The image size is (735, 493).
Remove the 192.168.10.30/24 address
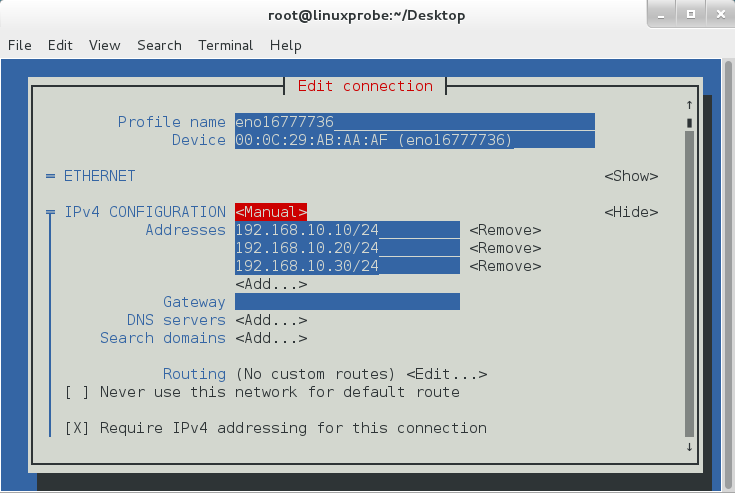505,266
